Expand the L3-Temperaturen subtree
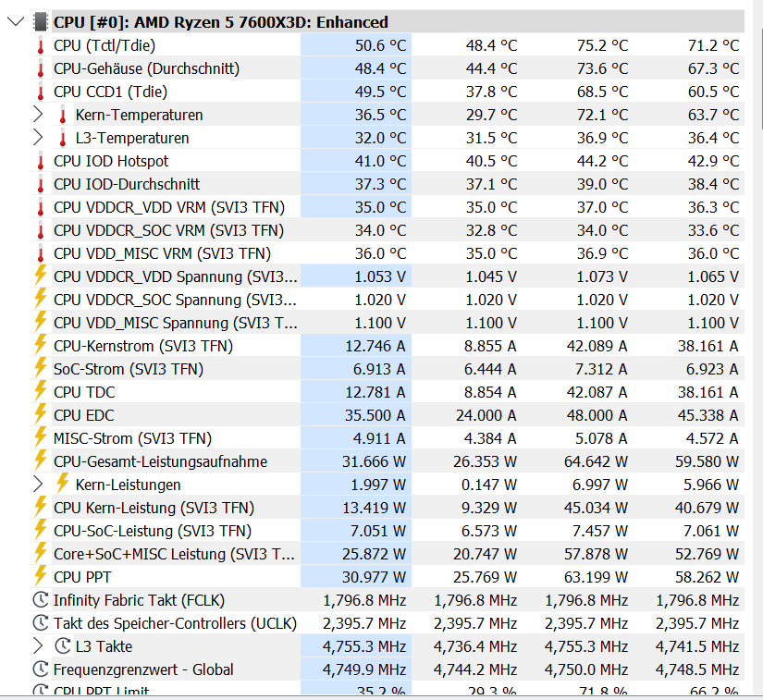The width and height of the screenshot is (763, 700). pyautogui.click(x=38, y=138)
